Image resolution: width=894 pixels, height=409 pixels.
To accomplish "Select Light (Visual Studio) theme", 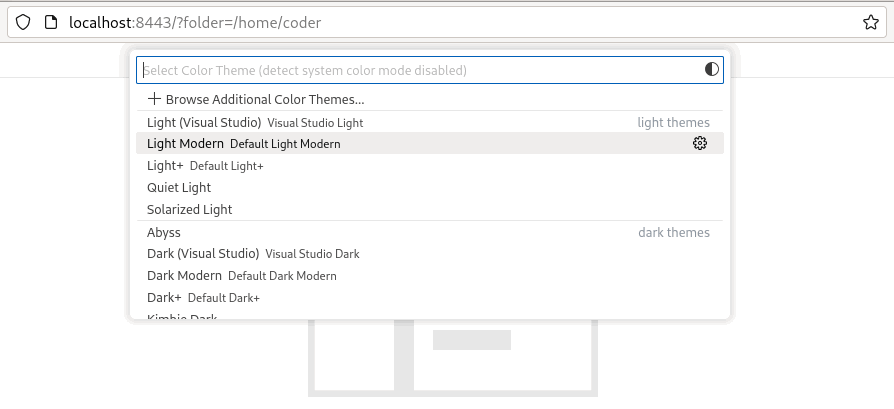I will click(x=204, y=123).
